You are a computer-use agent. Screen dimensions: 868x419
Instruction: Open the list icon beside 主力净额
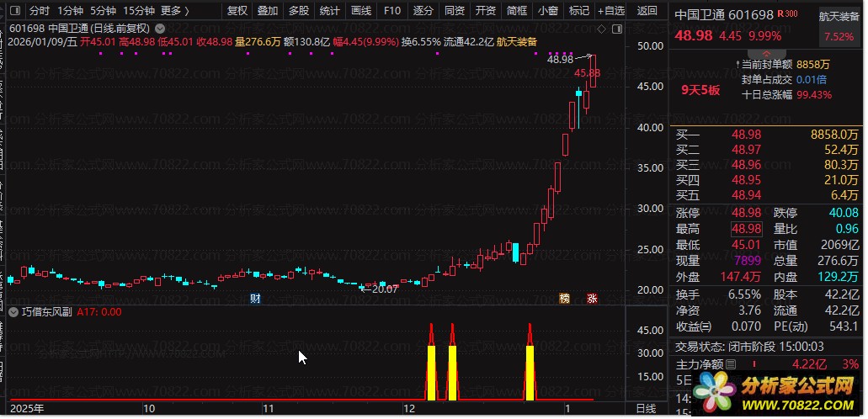point(731,364)
